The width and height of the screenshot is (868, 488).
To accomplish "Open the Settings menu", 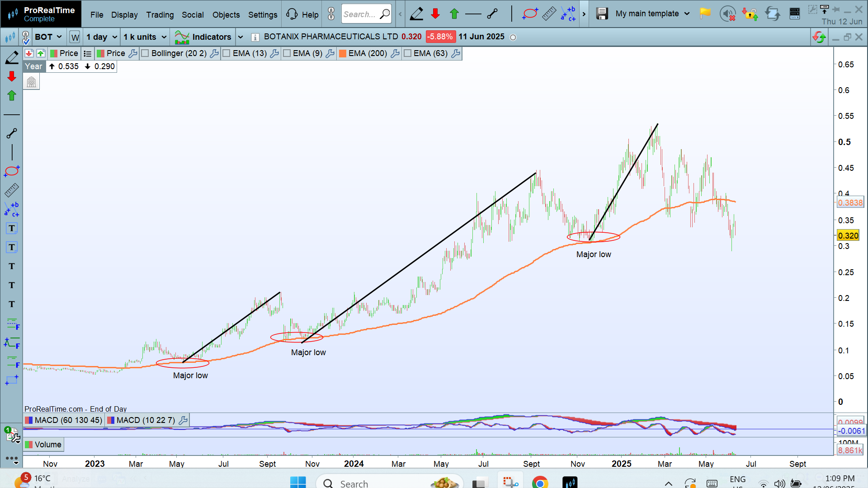I will click(x=263, y=15).
